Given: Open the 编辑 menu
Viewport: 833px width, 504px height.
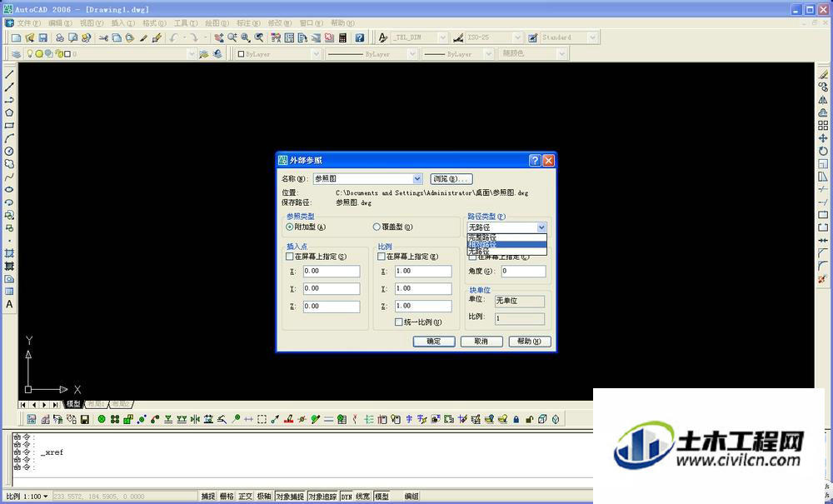Looking at the screenshot, I should [59, 23].
